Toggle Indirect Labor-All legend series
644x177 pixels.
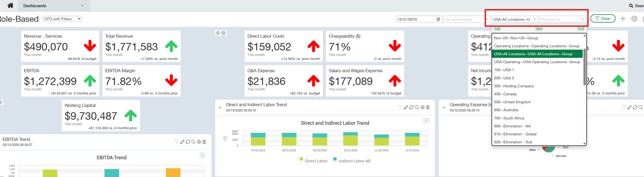click(x=352, y=161)
